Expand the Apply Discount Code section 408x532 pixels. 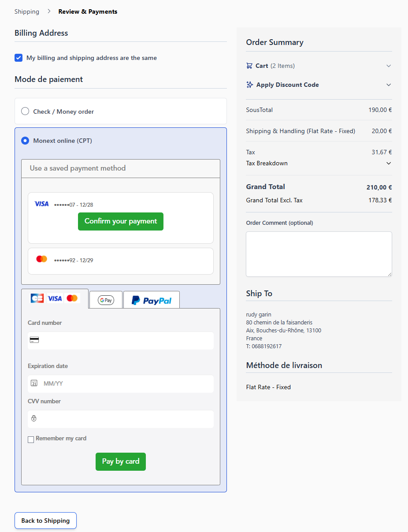pyautogui.click(x=388, y=85)
